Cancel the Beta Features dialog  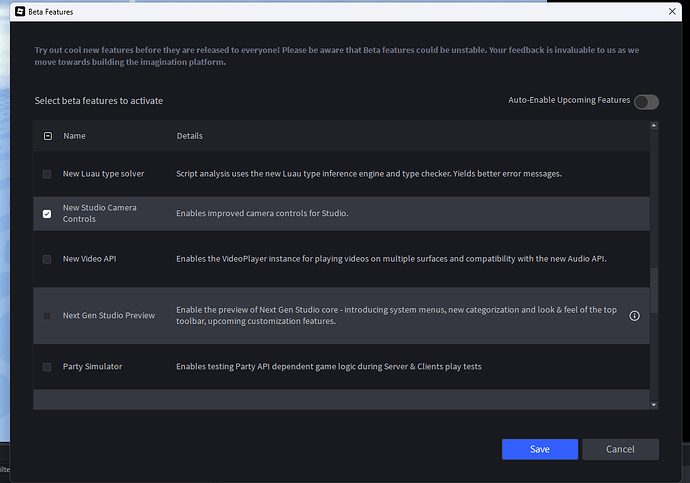coord(620,449)
